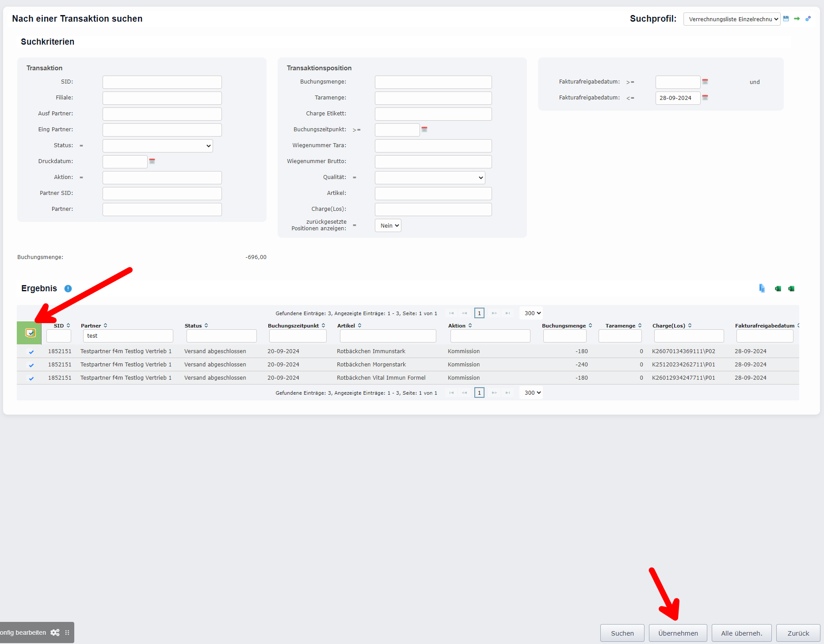Open calendar picker for Druckdatum

click(x=152, y=161)
